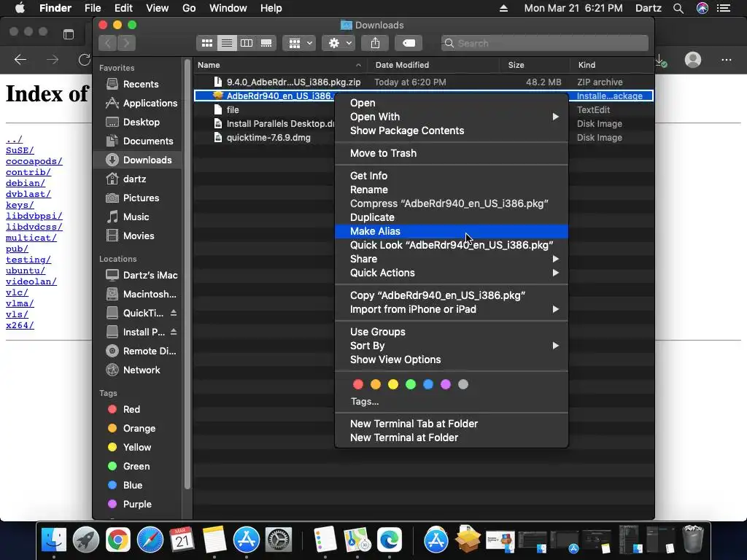Screen dimensions: 747x560
Task: Apply the purple tag color dot
Action: click(446, 384)
